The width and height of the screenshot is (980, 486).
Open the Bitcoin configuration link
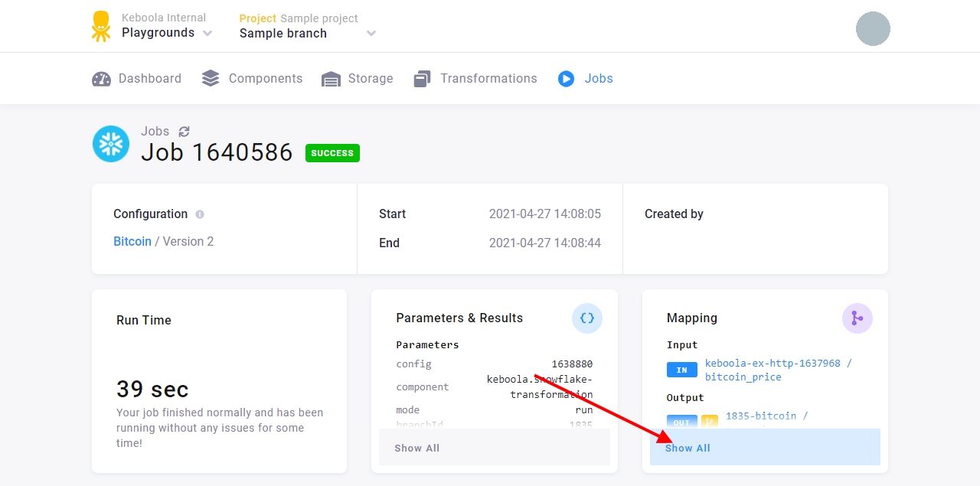click(x=132, y=241)
